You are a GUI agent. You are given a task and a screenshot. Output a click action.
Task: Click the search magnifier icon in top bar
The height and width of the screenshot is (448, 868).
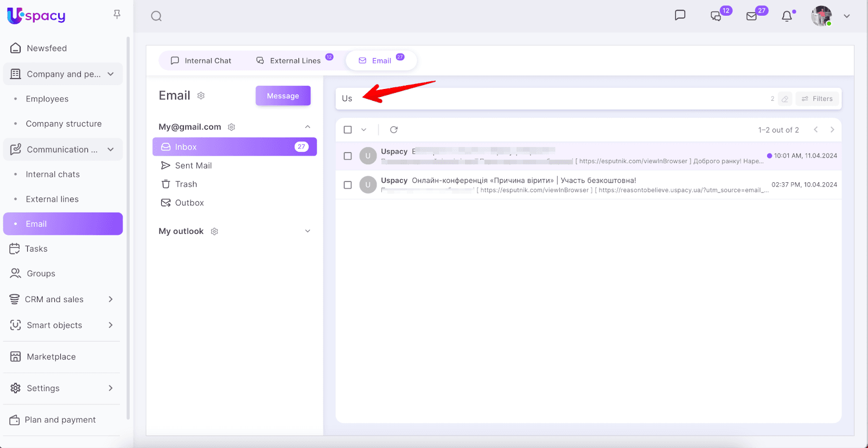156,16
